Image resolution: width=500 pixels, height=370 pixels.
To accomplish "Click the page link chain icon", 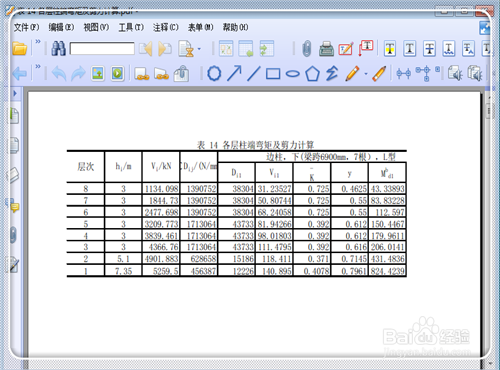I will pyautogui.click(x=141, y=74).
